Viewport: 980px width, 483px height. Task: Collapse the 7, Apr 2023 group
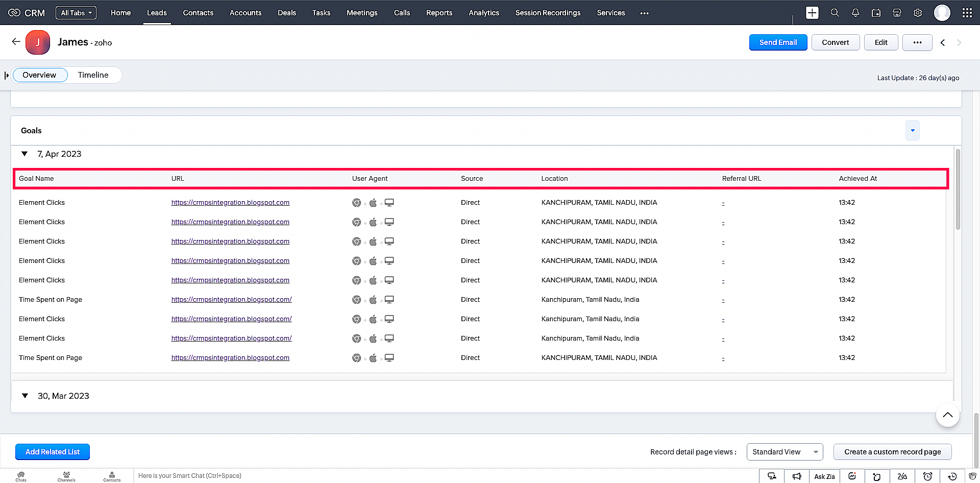tap(24, 154)
